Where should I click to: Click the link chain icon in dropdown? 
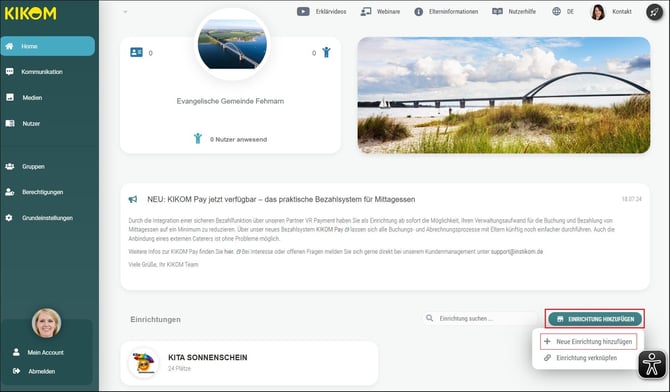(x=547, y=358)
